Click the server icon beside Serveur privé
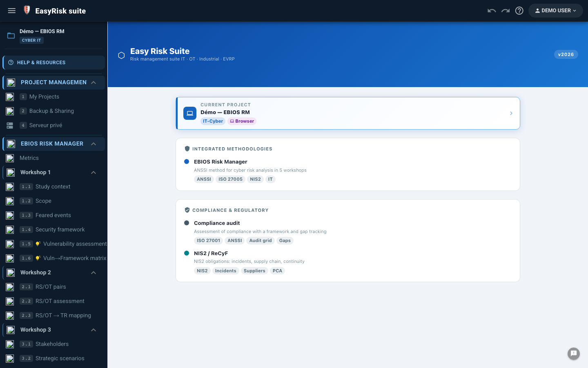The width and height of the screenshot is (588, 368). coord(10,126)
